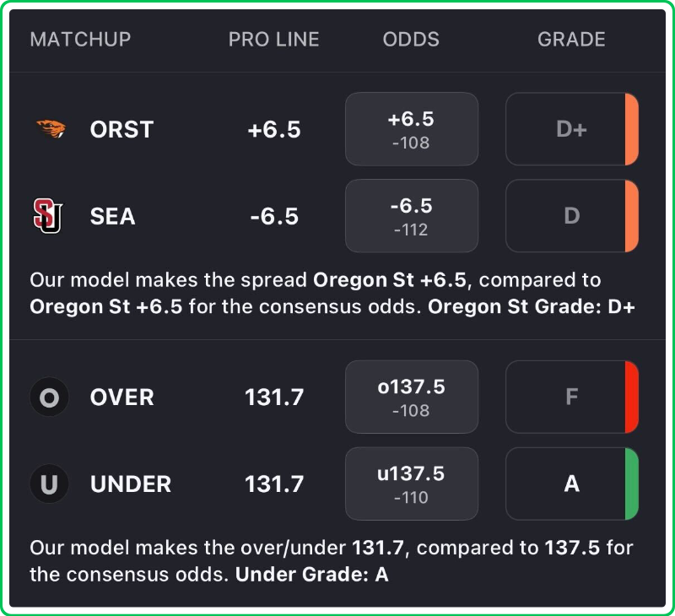Click the Under circle U icon

[49, 484]
